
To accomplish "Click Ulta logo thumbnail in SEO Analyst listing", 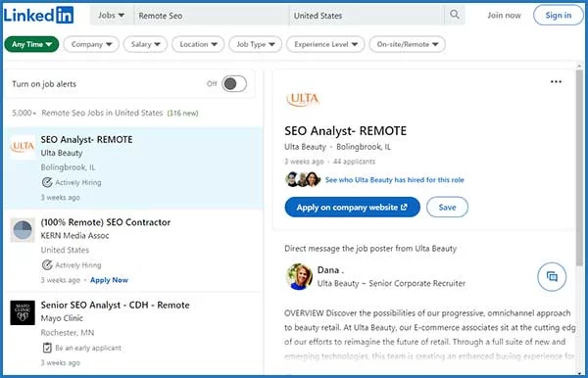I will coord(23,147).
